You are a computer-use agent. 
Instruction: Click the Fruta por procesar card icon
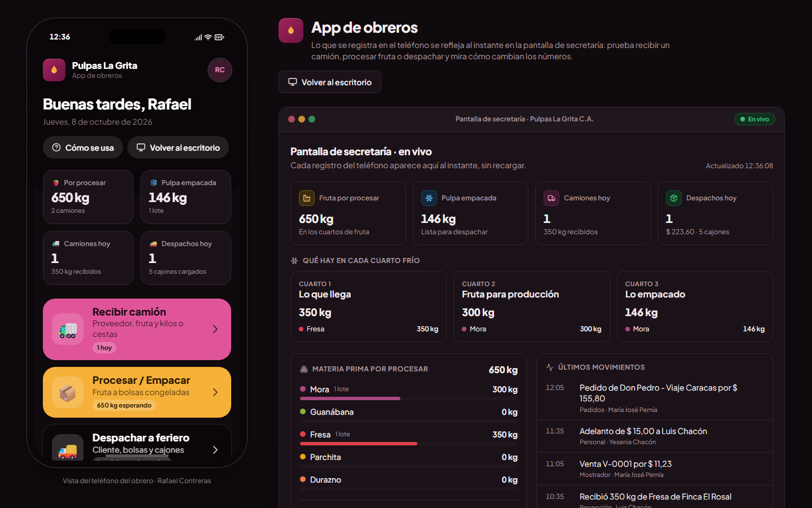307,198
